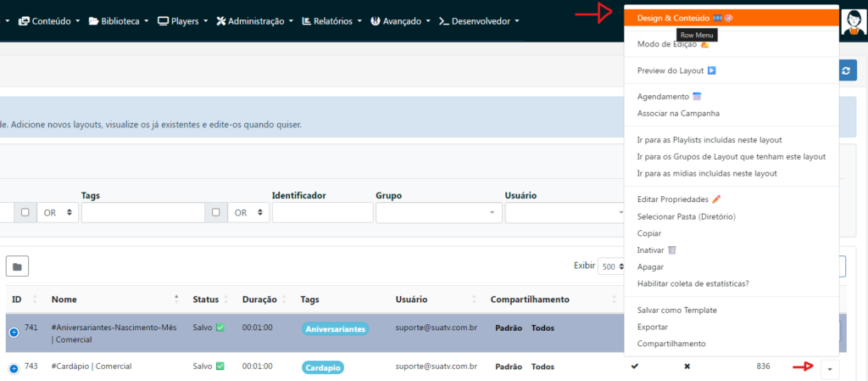The width and height of the screenshot is (868, 381).
Task: Open the user avatar profile
Action: click(853, 20)
